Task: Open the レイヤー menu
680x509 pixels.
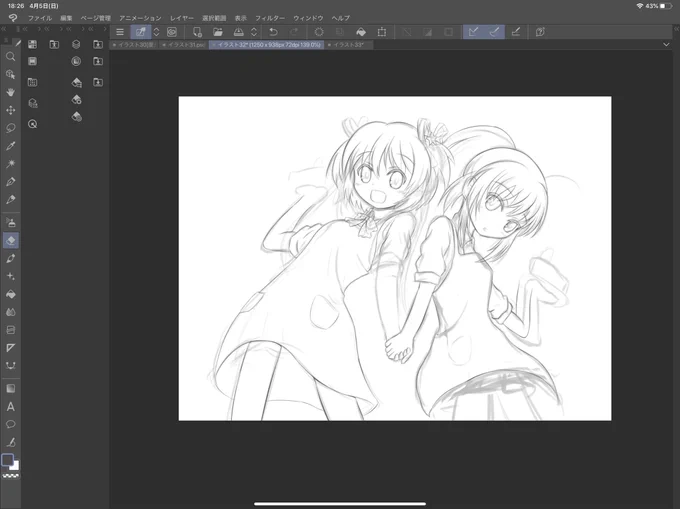Action: pyautogui.click(x=182, y=18)
